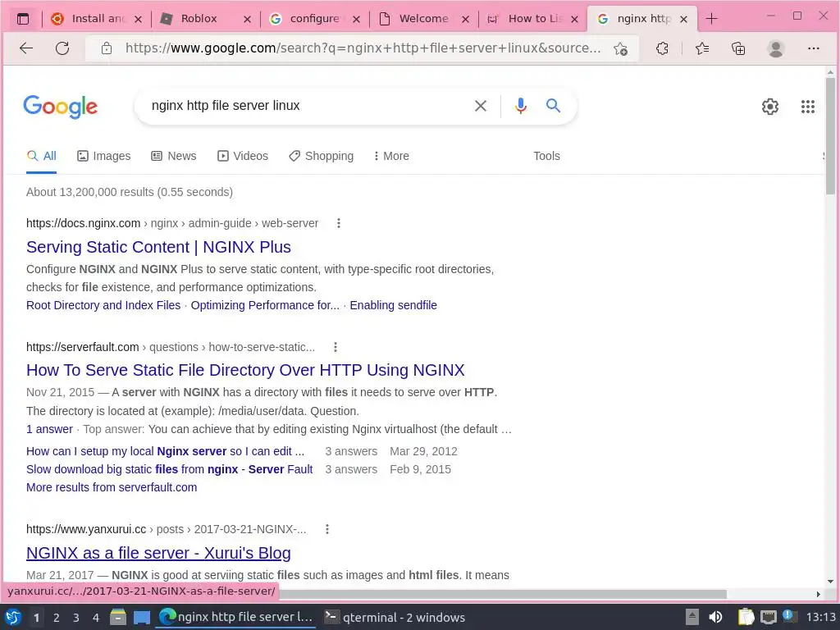Open a new tab with plus button
The width and height of the screenshot is (840, 630).
pos(711,19)
